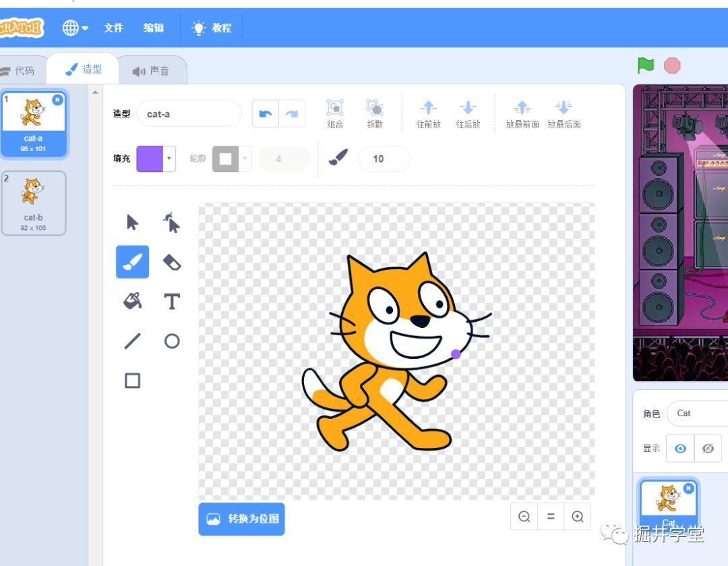
Task: Click the green flag to run
Action: [645, 65]
